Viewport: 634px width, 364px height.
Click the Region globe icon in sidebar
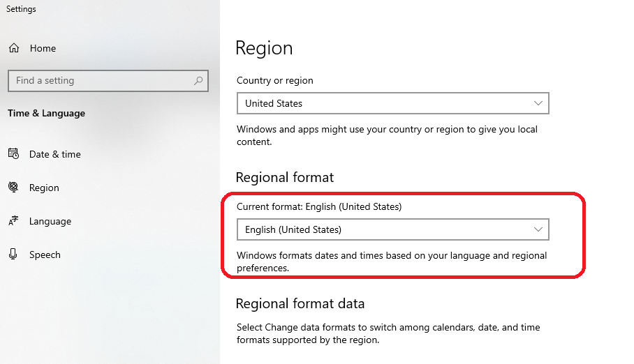coord(13,188)
